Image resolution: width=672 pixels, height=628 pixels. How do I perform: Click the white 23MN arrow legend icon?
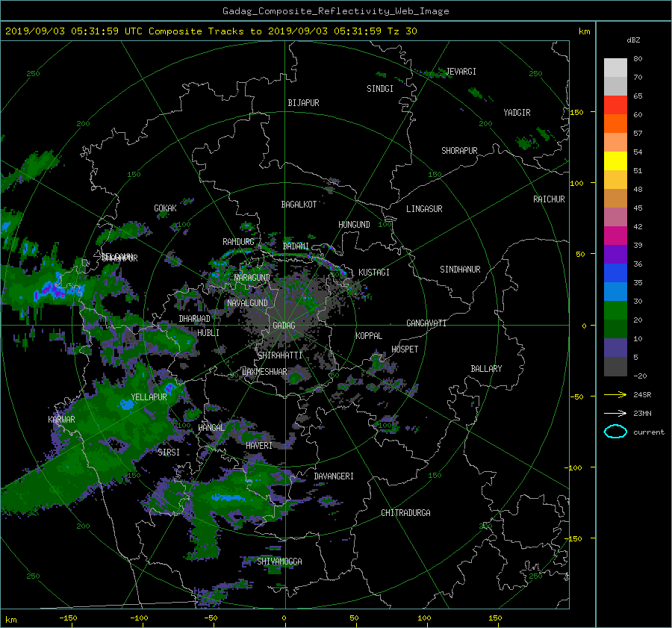[x=615, y=413]
